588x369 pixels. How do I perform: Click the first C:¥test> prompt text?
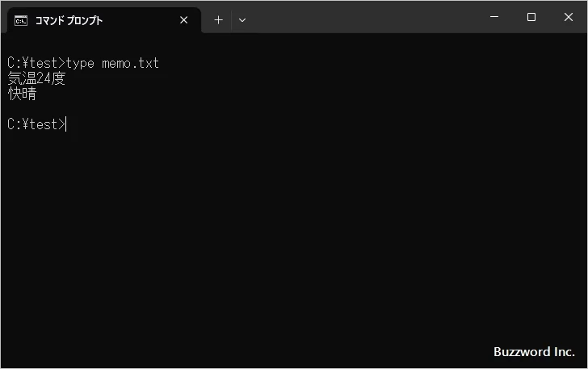36,63
